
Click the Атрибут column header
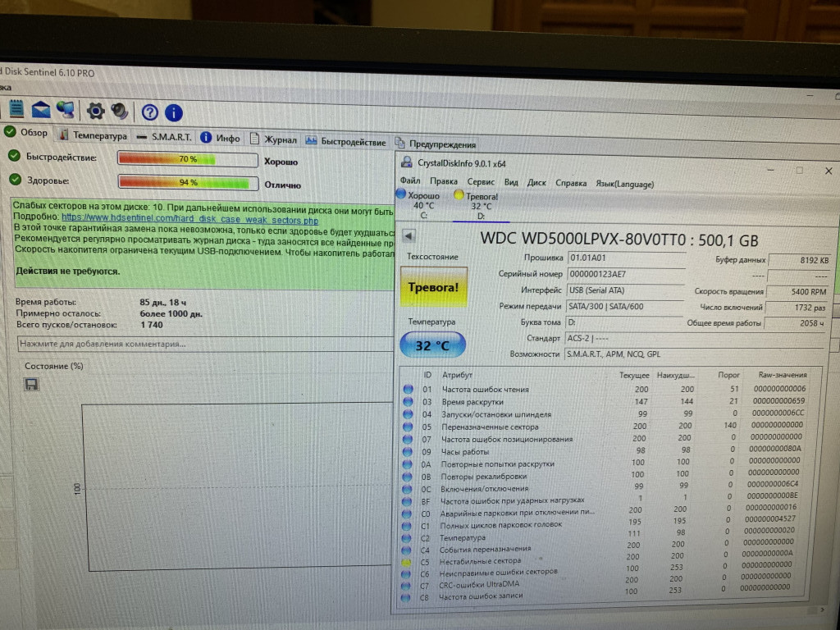(x=457, y=375)
